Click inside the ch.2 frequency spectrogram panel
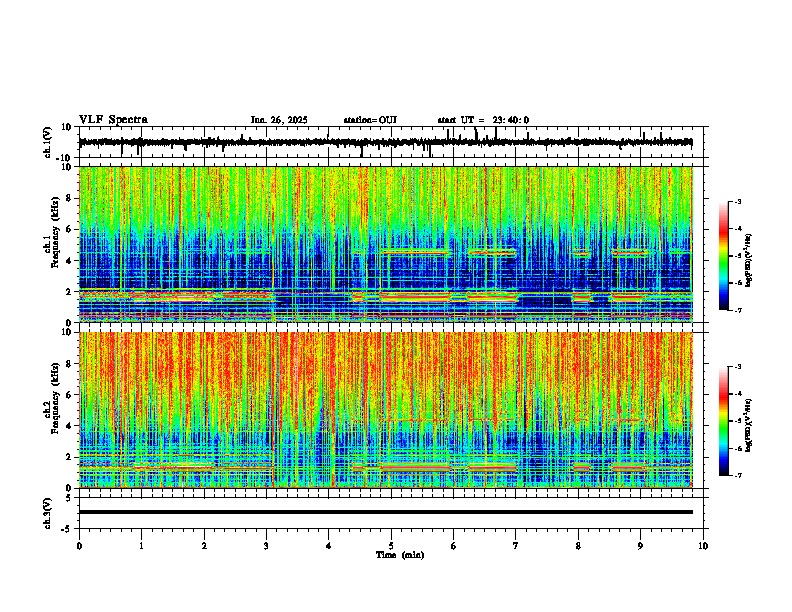This screenshot has height=612, width=792. pyautogui.click(x=385, y=410)
